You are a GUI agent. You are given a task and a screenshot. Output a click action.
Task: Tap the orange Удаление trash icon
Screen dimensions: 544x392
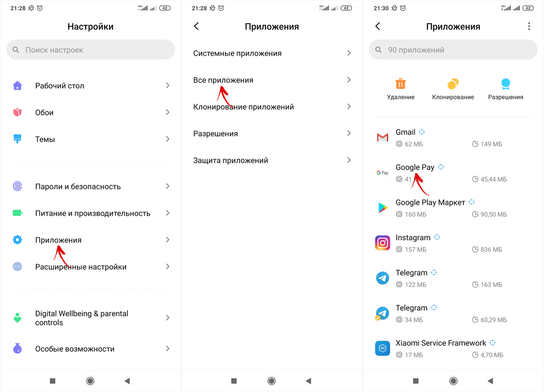[401, 84]
